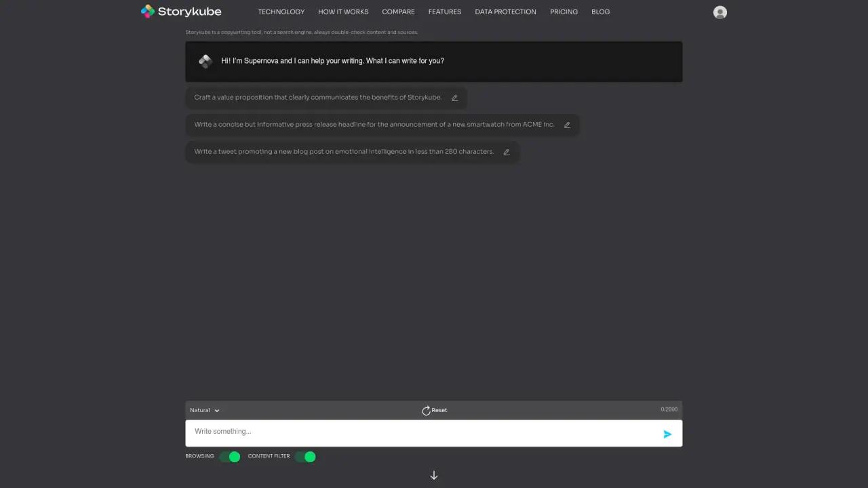This screenshot has width=868, height=488.
Task: Click the send arrow icon
Action: tap(667, 434)
